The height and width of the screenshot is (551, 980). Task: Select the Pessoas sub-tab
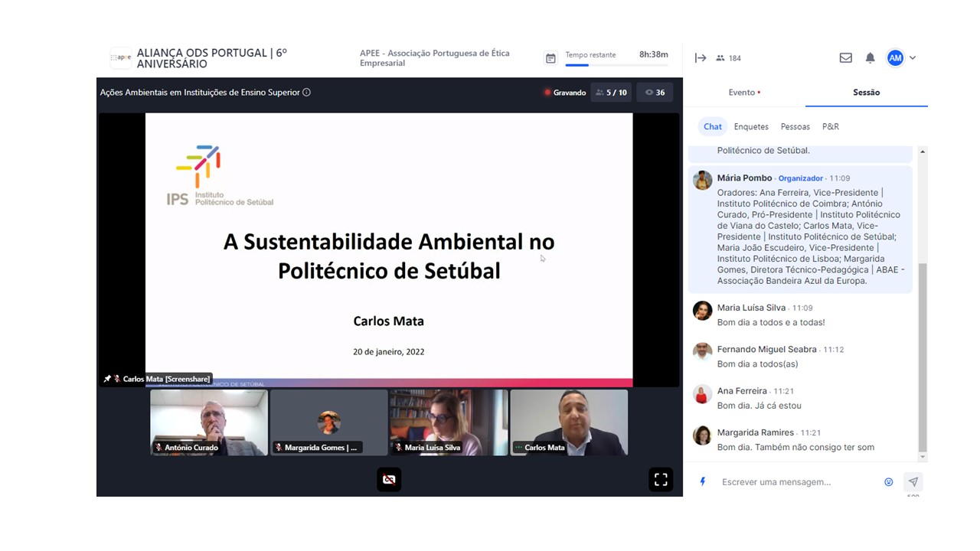pyautogui.click(x=795, y=127)
